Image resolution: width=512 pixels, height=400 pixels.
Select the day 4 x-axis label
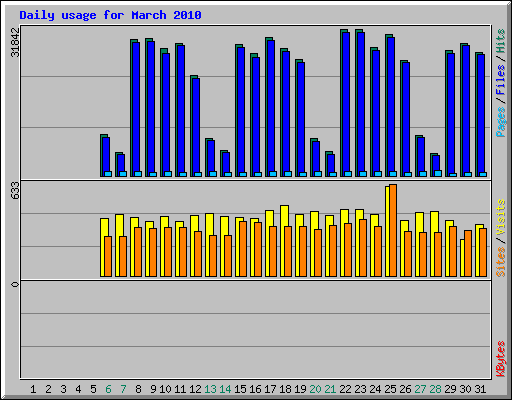coord(78,389)
